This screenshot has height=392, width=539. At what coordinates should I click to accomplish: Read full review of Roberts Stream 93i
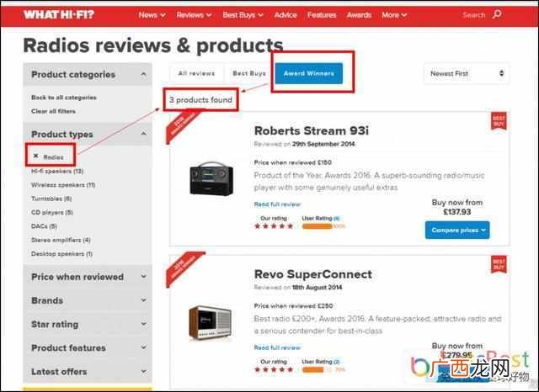(x=277, y=204)
